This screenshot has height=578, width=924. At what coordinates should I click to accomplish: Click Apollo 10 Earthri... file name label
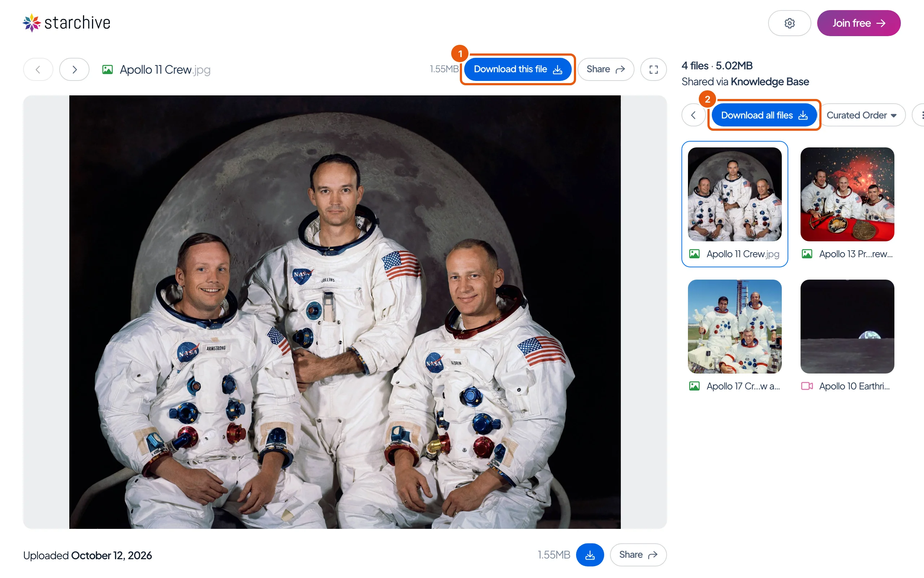point(854,386)
